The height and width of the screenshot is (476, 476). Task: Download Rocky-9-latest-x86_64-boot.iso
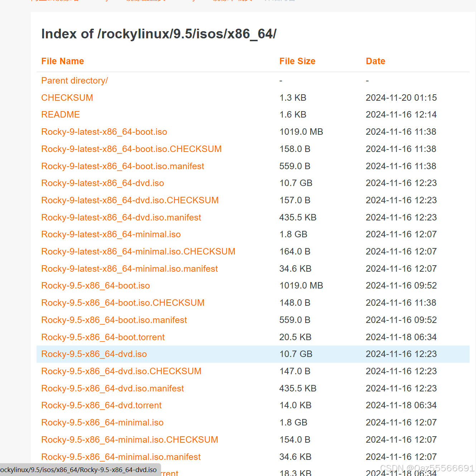click(x=104, y=132)
